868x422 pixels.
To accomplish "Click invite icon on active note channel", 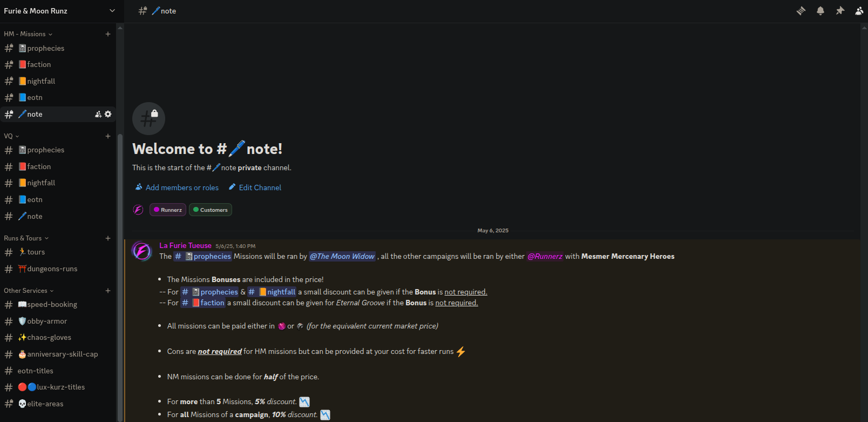I will point(98,114).
